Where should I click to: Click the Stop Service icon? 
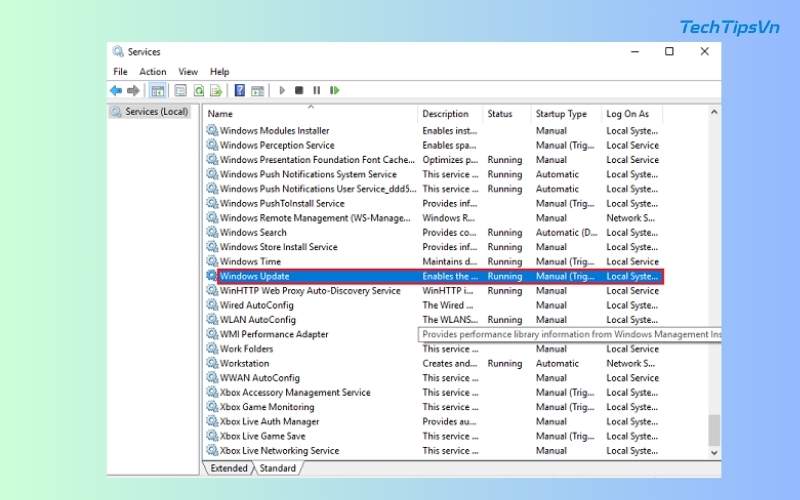tap(299, 90)
